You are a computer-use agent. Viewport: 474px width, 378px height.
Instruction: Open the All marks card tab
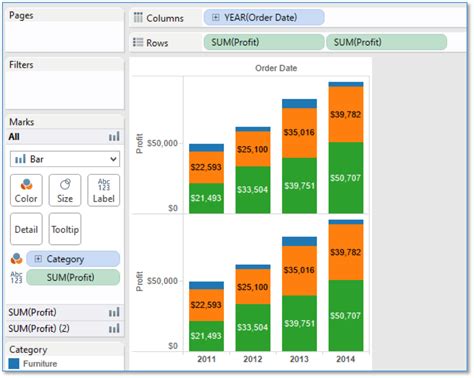65,137
